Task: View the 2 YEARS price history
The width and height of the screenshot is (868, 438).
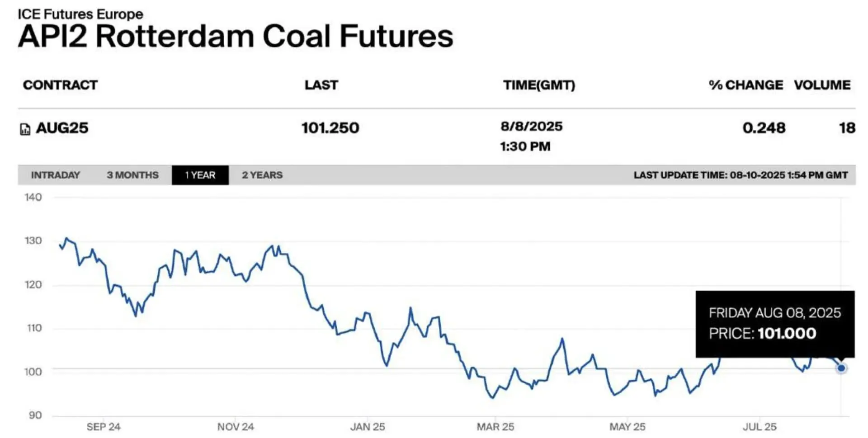Action: click(262, 175)
